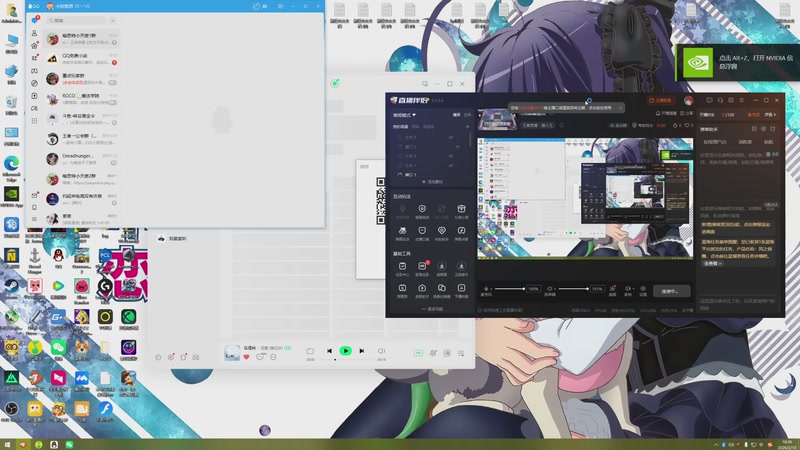800x450 pixels.
Task: Click the play button in music player
Action: [345, 351]
